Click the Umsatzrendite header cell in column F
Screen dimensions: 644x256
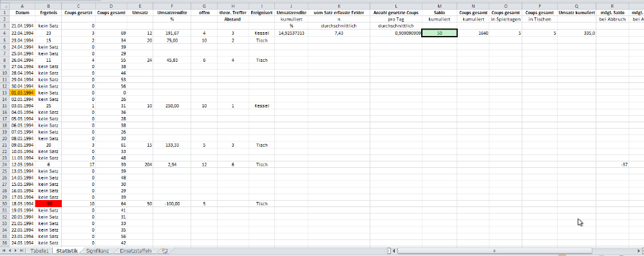pos(172,12)
